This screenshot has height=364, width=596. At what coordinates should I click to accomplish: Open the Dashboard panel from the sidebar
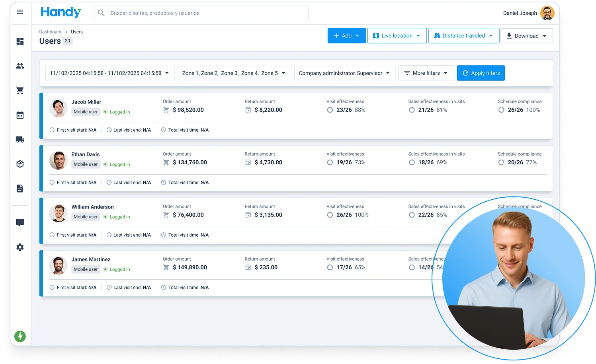point(20,41)
